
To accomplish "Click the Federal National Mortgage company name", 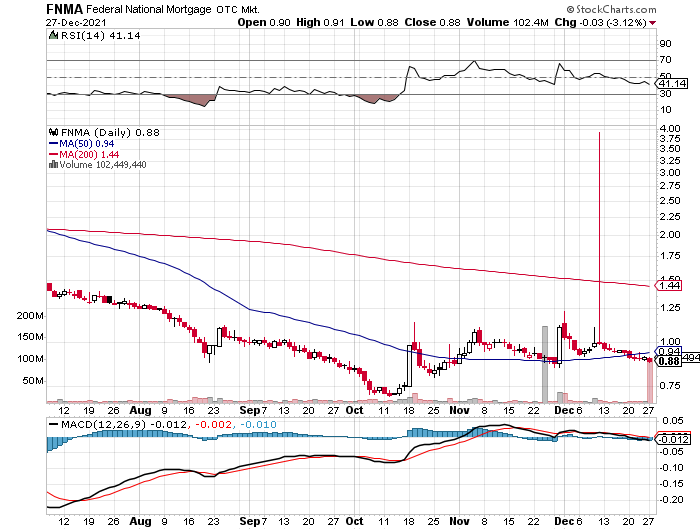I will tap(149, 9).
